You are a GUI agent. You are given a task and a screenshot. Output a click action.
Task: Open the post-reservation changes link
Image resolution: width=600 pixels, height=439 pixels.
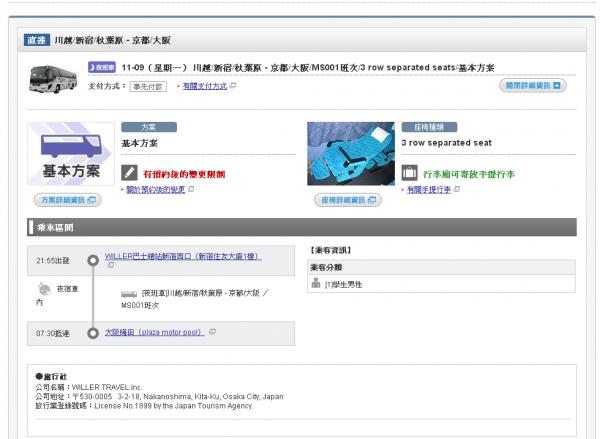click(155, 189)
